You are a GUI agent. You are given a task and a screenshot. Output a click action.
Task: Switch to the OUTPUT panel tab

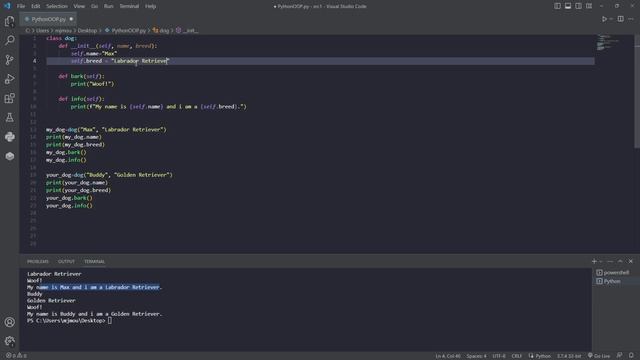pyautogui.click(x=66, y=261)
